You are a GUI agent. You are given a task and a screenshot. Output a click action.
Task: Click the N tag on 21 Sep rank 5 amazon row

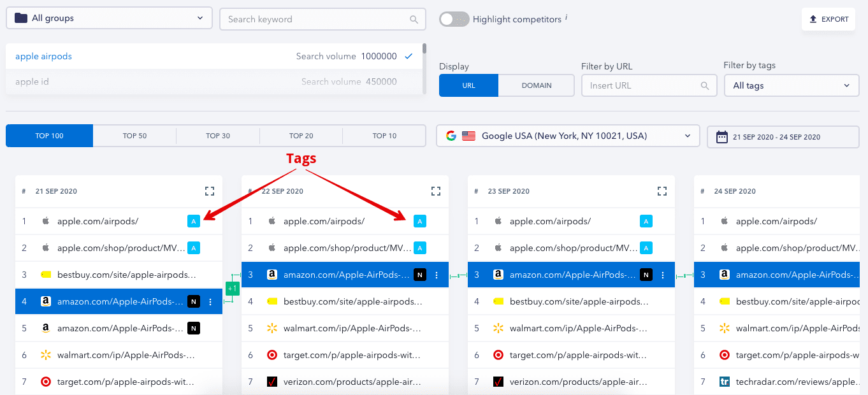pyautogui.click(x=194, y=328)
